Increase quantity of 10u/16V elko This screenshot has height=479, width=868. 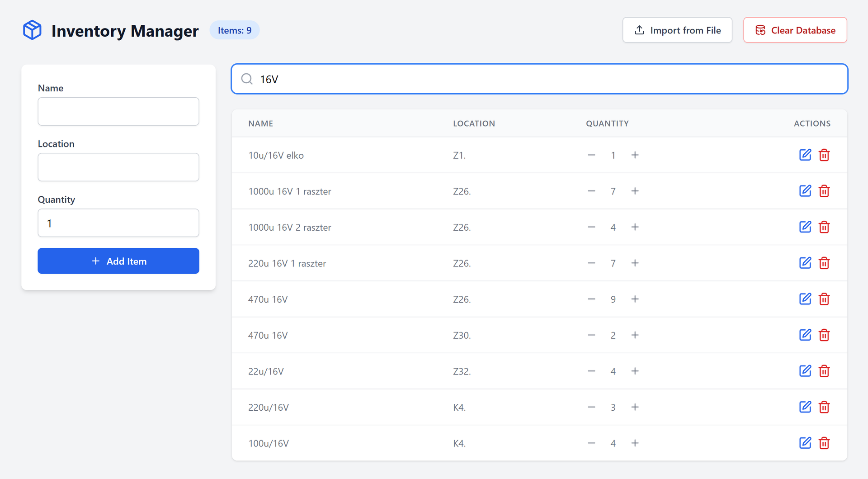(x=635, y=155)
